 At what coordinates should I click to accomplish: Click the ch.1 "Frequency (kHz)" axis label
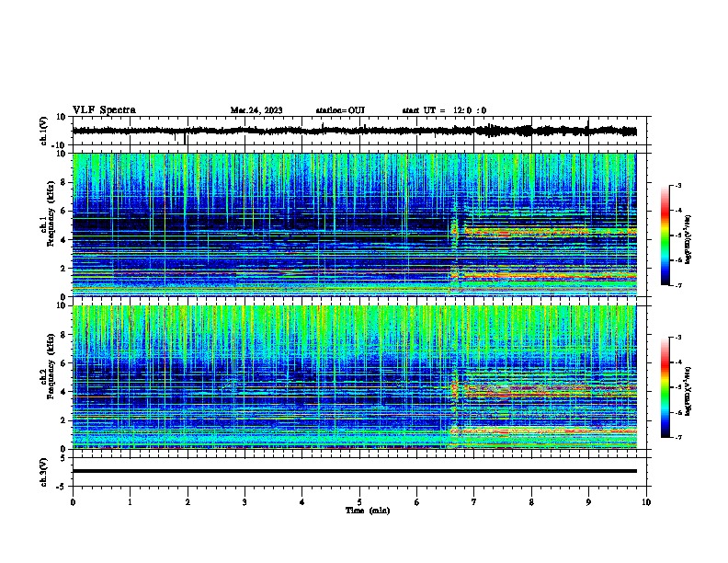[x=51, y=214]
